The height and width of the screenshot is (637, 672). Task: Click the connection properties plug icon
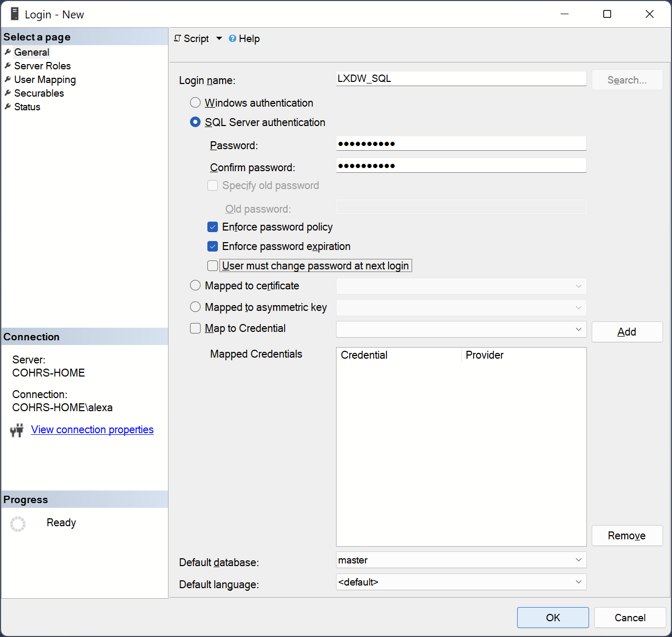(x=17, y=431)
